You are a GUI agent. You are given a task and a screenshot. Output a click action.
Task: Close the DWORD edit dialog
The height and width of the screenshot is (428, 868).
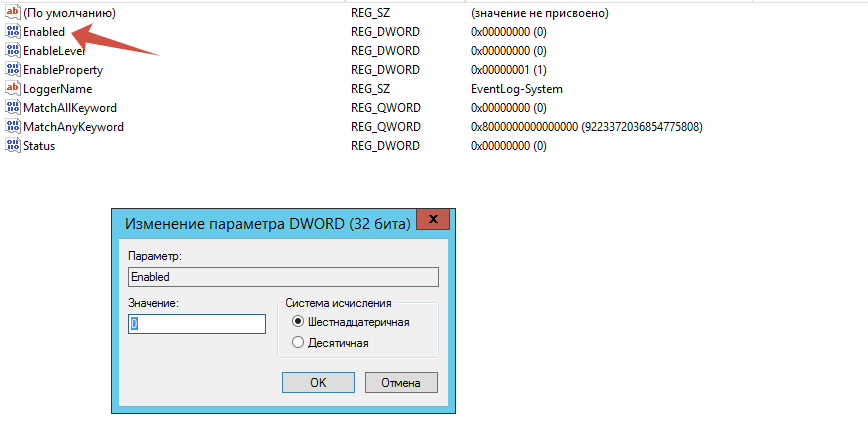[433, 219]
